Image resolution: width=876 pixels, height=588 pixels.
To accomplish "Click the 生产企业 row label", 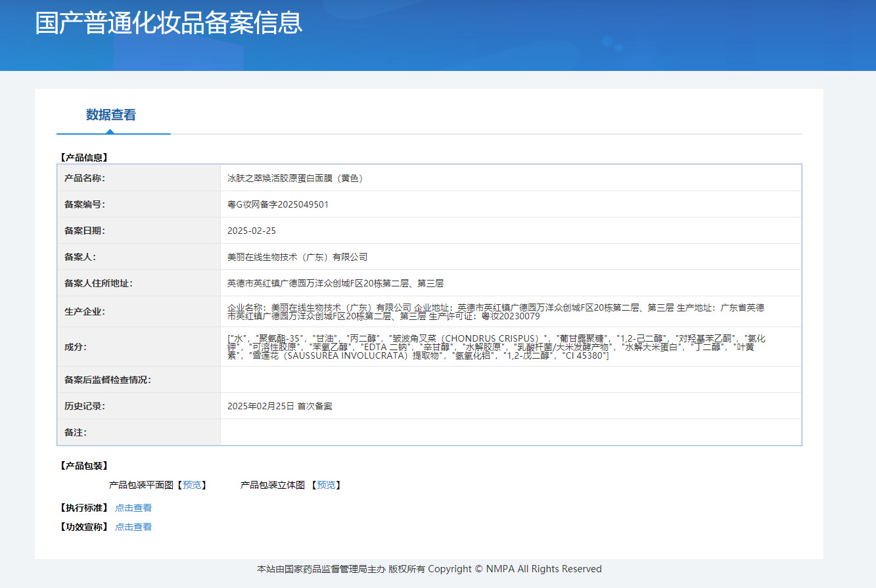I will tap(85, 311).
